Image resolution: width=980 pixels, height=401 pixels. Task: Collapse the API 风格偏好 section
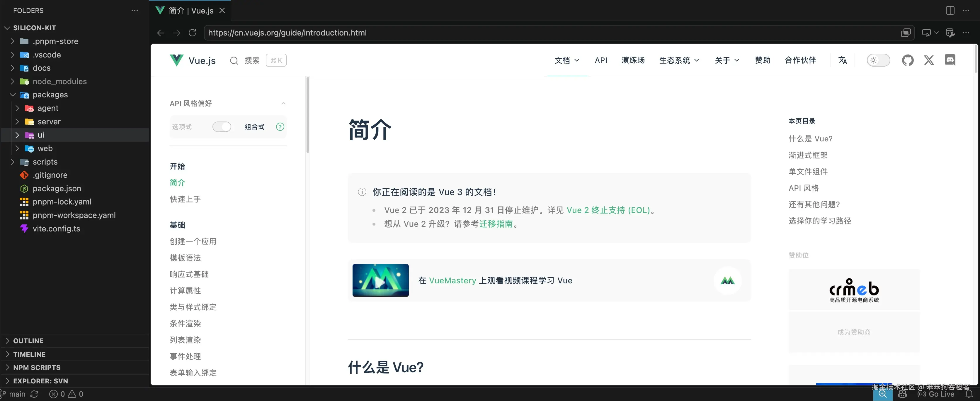(283, 104)
